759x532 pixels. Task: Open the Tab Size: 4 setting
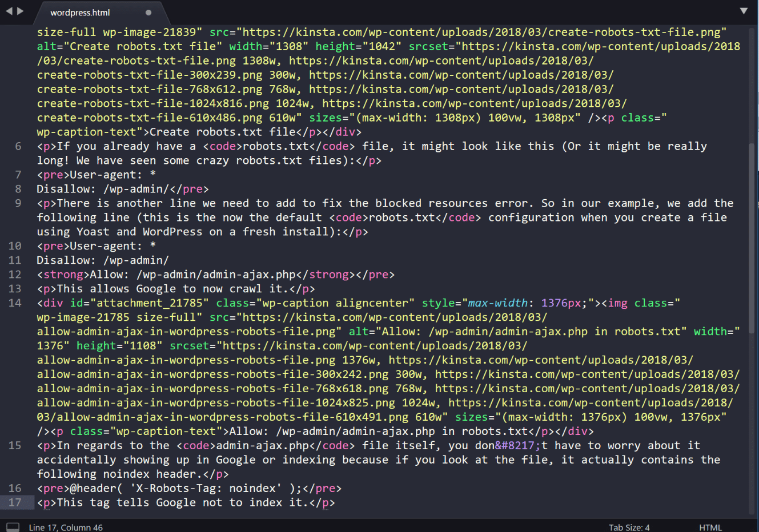pyautogui.click(x=629, y=527)
